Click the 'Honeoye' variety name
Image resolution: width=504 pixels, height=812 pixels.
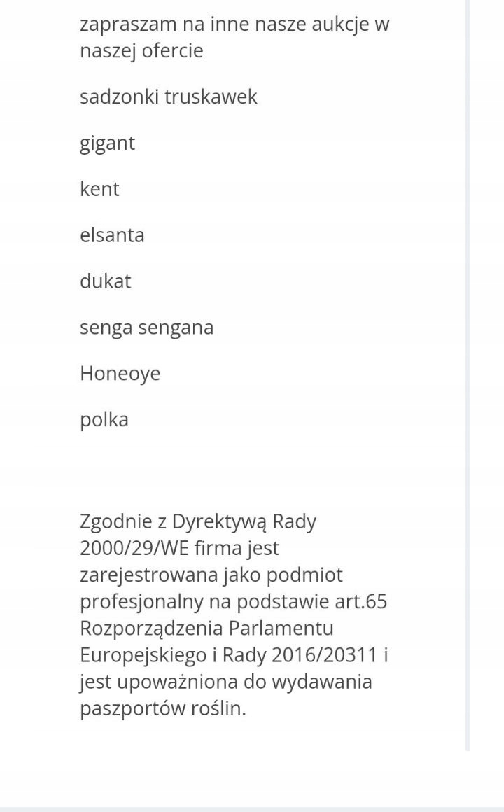tap(120, 374)
